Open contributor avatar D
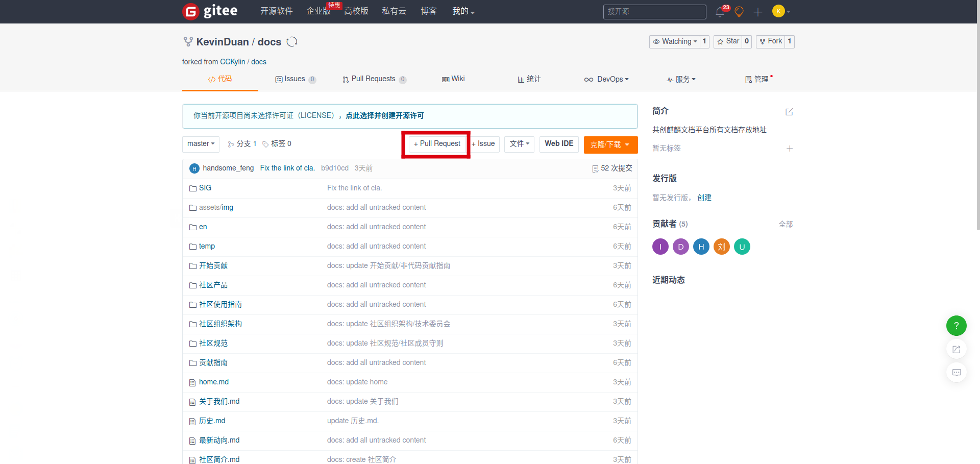 coord(681,247)
